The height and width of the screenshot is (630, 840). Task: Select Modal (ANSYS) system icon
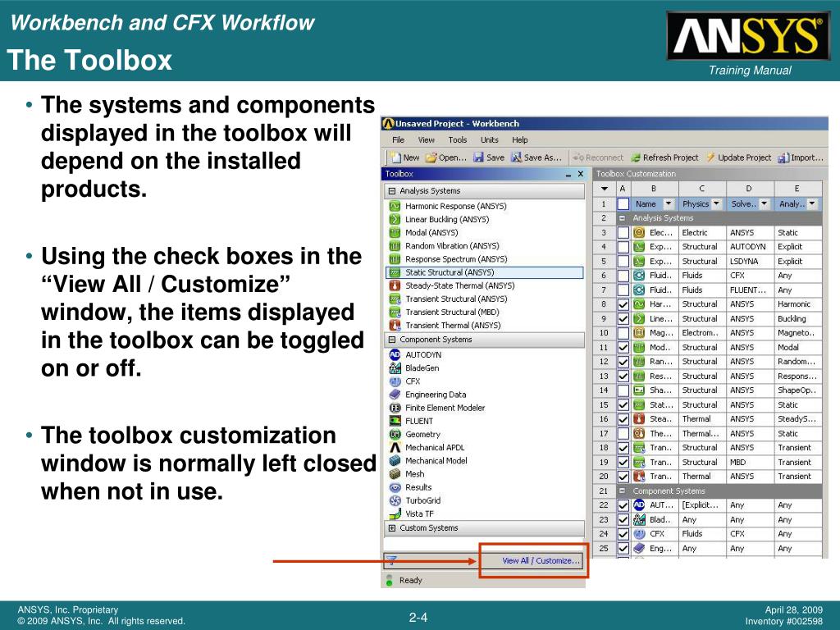395,232
